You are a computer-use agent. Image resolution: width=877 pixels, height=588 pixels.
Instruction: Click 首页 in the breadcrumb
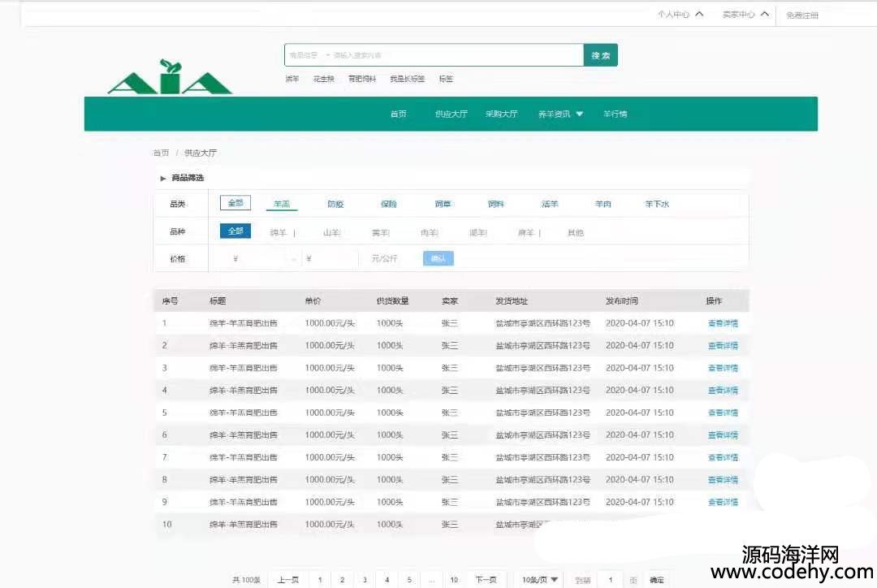pyautogui.click(x=161, y=153)
